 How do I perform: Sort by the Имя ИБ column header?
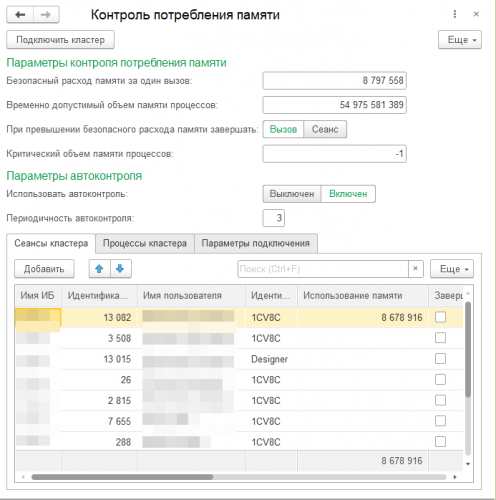click(38, 296)
